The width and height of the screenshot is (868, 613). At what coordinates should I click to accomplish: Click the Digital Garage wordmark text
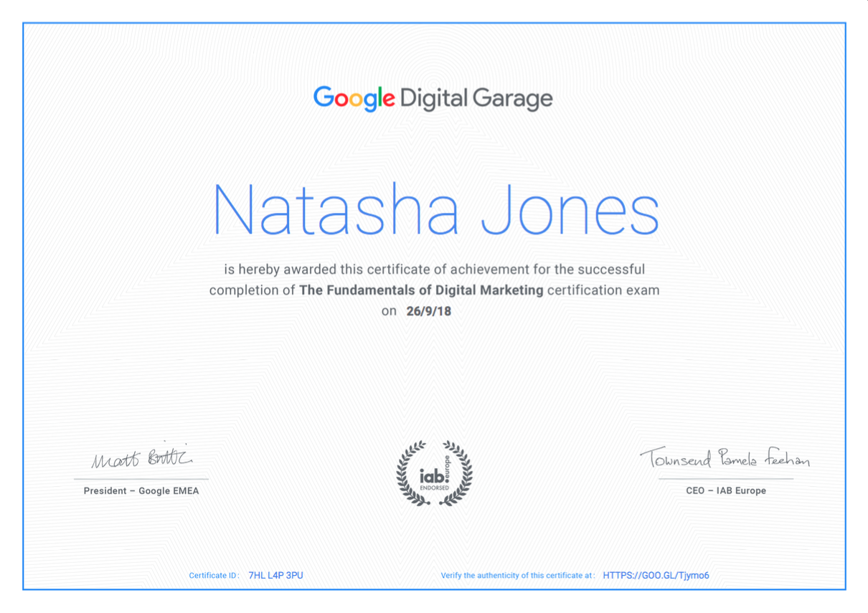[477, 100]
